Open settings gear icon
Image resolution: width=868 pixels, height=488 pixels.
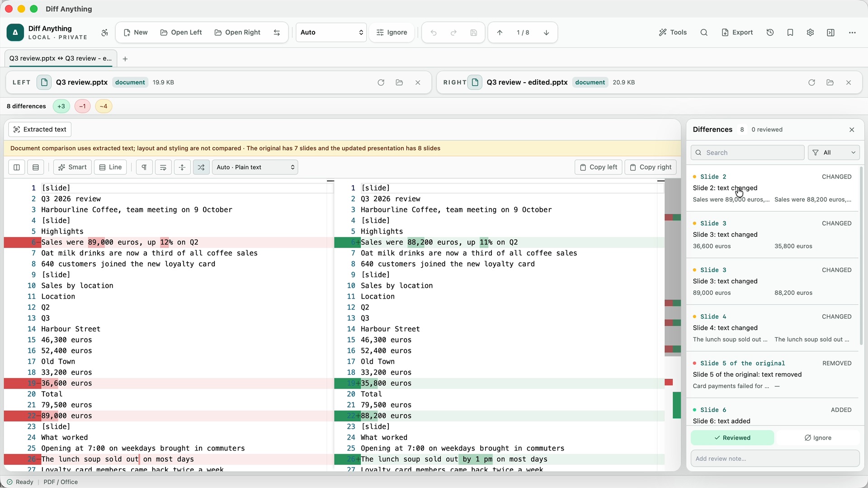[x=810, y=33]
